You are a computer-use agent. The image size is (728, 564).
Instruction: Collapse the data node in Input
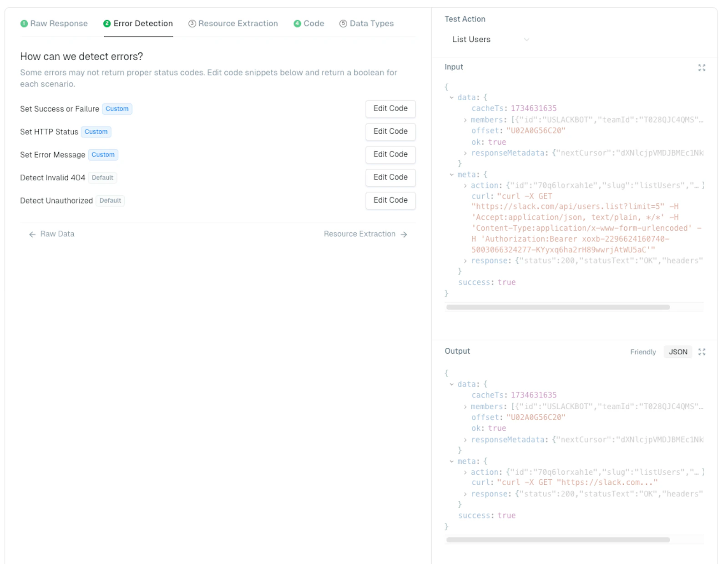(451, 97)
